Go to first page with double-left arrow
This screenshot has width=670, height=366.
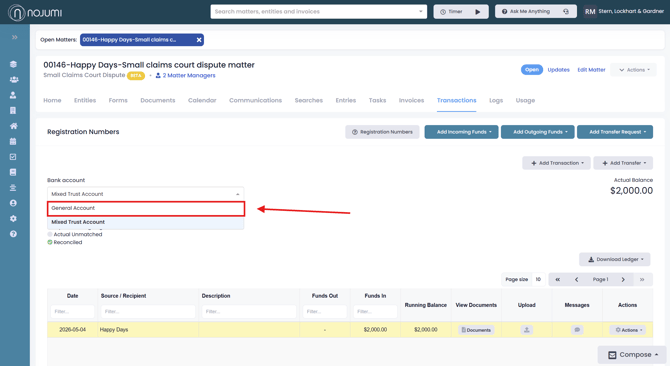(558, 279)
